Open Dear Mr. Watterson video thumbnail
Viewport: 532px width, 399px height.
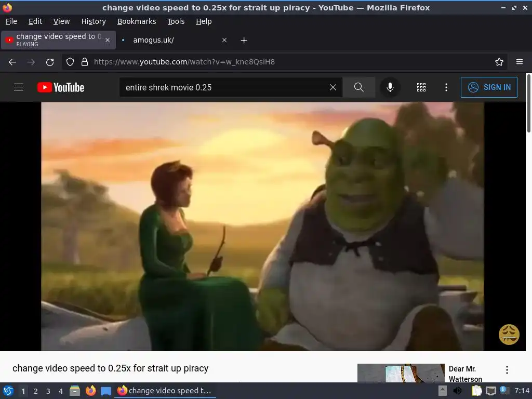coord(401,373)
